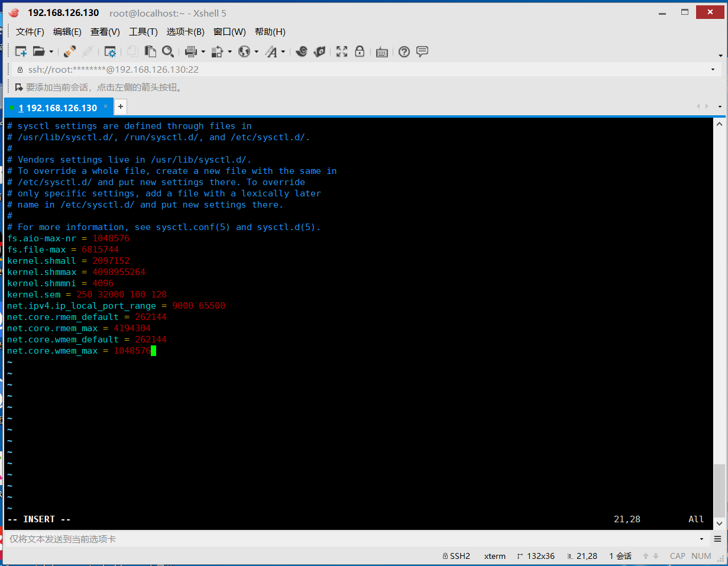Viewport: 728px width, 566px height.
Task: Expand the file transfer dropdown arrow
Action: pos(229,52)
